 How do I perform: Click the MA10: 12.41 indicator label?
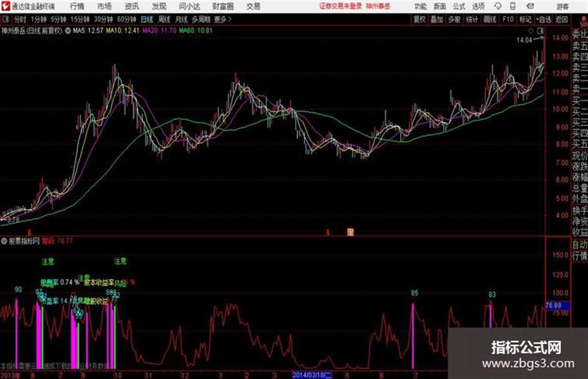coord(123,30)
